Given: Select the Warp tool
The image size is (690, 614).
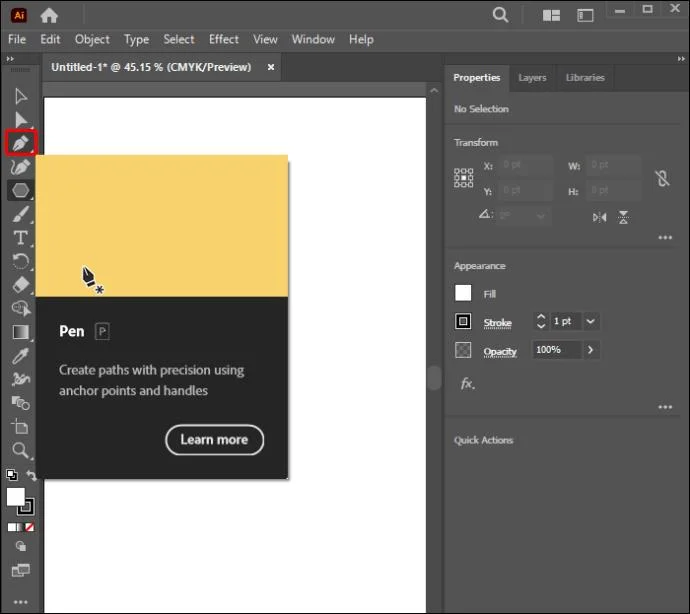Looking at the screenshot, I should tap(21, 379).
